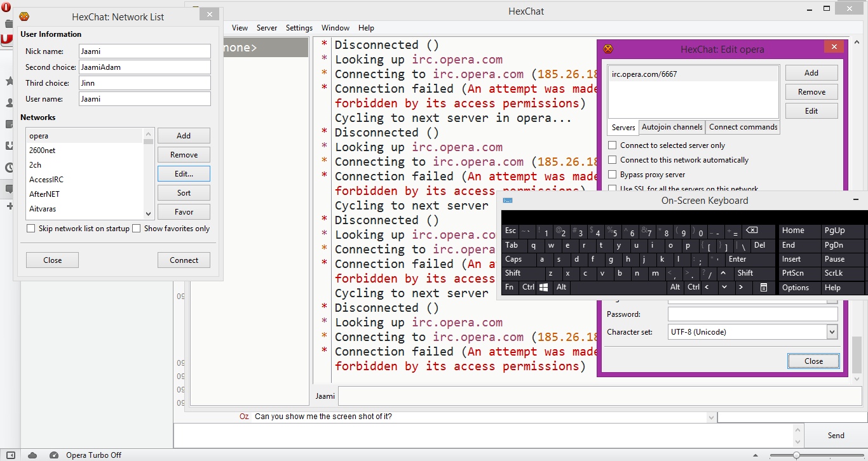
Task: Click the Opera Turbo gauge icon
Action: click(54, 455)
